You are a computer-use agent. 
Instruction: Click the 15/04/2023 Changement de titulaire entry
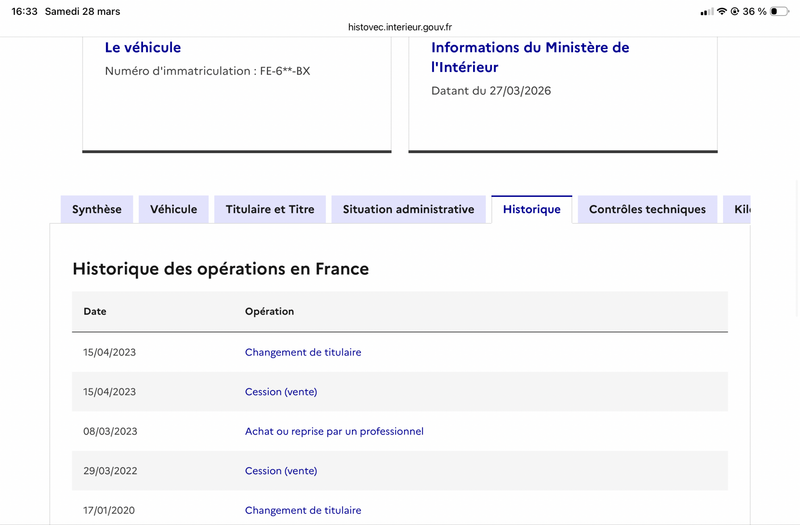tap(303, 352)
